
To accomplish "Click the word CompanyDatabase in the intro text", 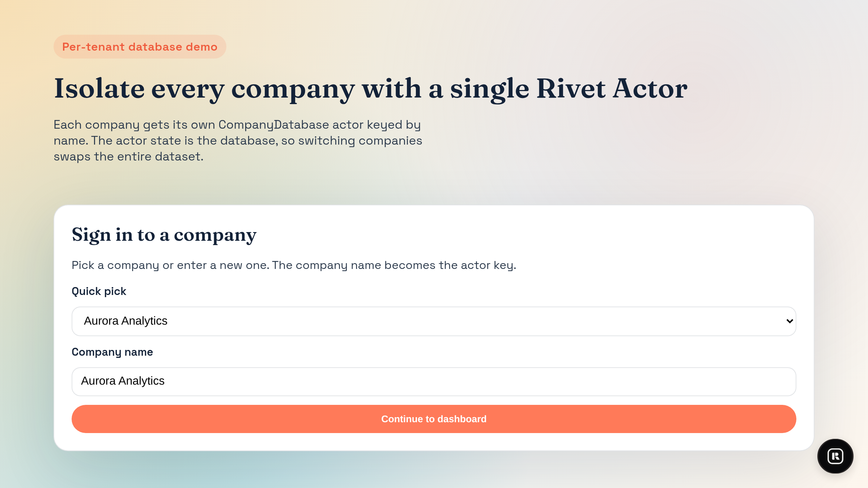I will coord(273,125).
